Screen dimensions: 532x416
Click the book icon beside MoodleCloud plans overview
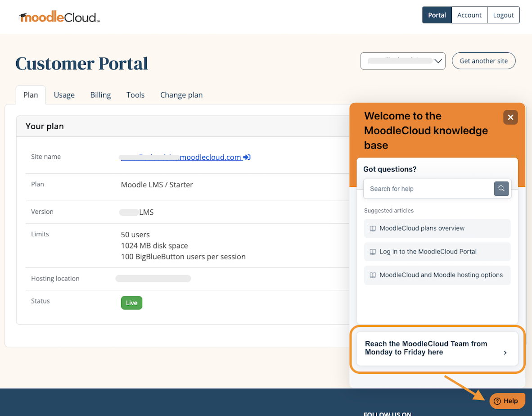(373, 228)
